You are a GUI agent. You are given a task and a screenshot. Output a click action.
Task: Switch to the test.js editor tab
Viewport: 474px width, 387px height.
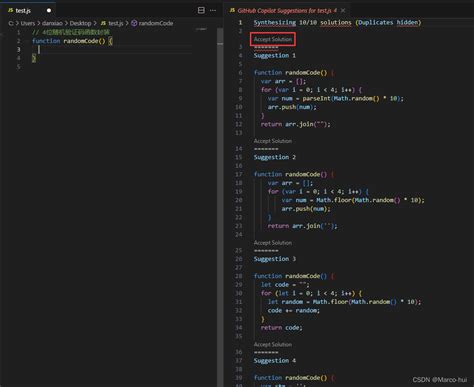[x=29, y=10]
